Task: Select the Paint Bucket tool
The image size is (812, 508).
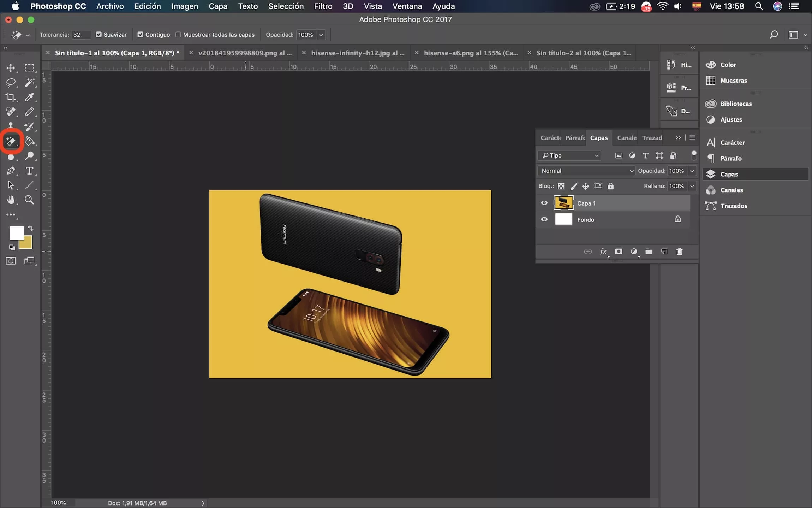Action: [x=29, y=141]
